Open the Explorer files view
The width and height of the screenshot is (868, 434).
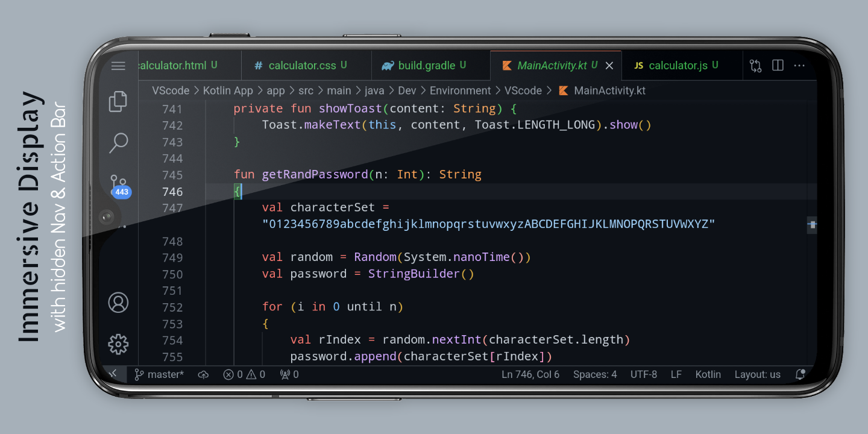click(118, 101)
